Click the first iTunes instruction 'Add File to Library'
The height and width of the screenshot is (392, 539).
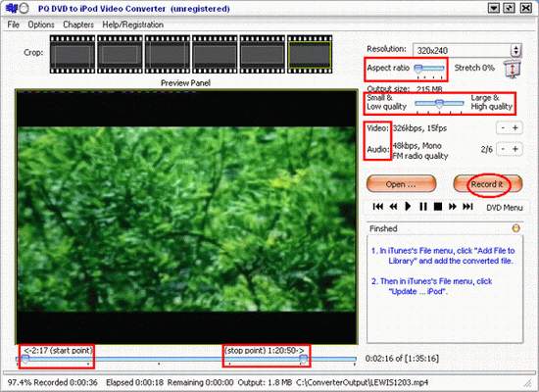coord(443,256)
